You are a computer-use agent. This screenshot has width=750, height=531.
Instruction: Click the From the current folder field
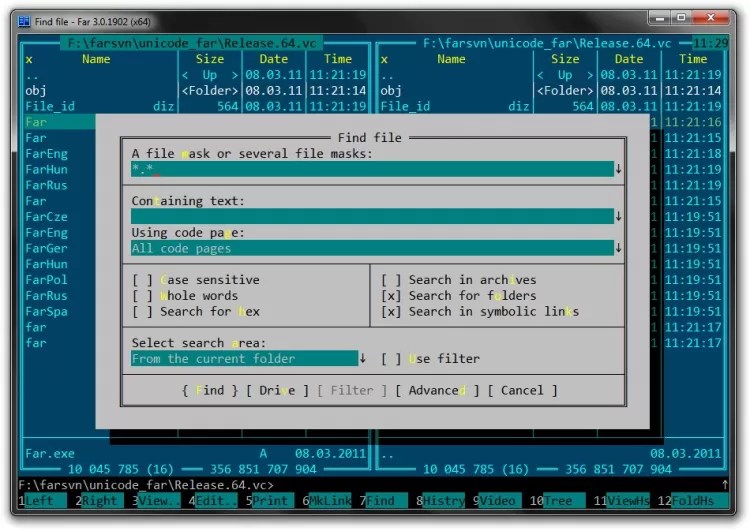coord(244,358)
